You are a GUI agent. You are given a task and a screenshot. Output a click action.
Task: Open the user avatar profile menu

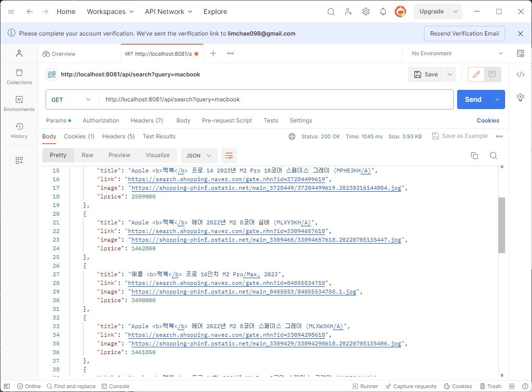coord(400,12)
